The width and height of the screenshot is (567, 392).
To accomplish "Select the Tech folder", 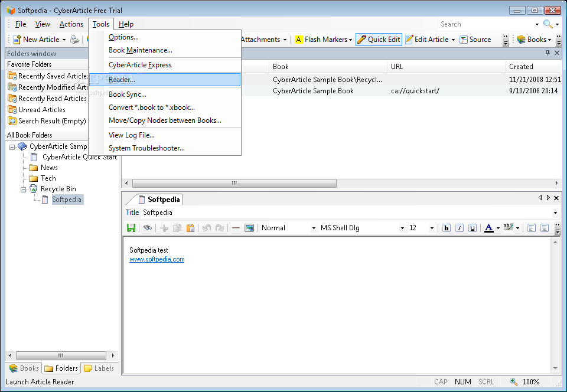I will tap(43, 178).
